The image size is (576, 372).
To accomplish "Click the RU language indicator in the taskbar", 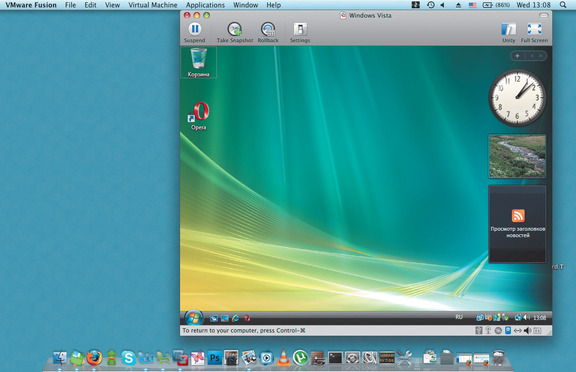I will coord(459,317).
